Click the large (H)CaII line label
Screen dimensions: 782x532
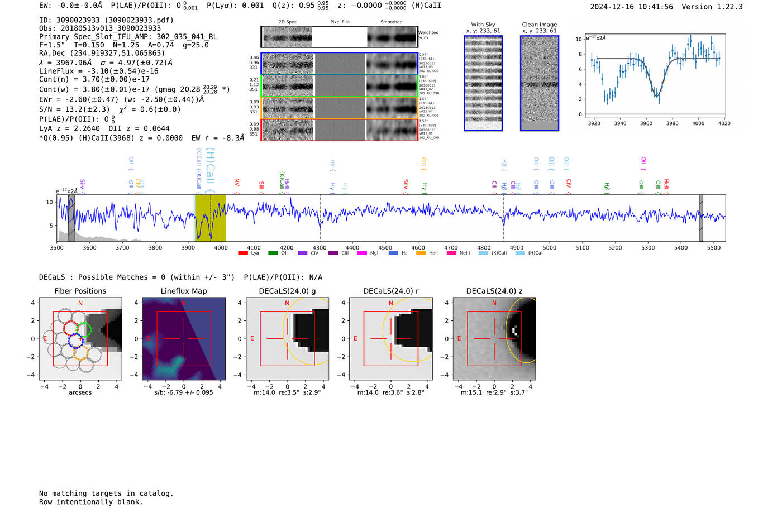[x=210, y=167]
